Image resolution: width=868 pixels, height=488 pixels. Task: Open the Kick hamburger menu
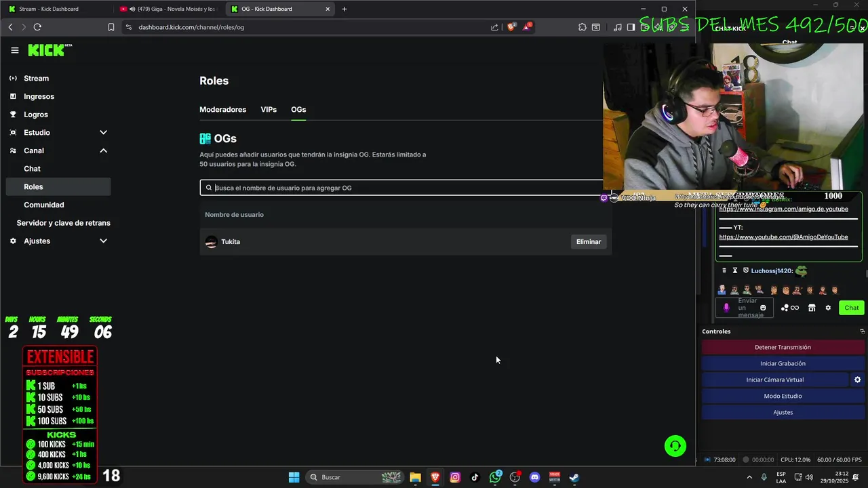pos(15,50)
